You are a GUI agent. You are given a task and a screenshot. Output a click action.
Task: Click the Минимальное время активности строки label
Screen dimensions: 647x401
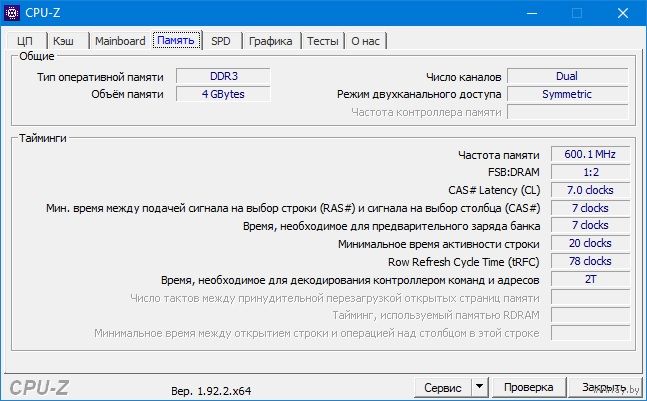[439, 244]
